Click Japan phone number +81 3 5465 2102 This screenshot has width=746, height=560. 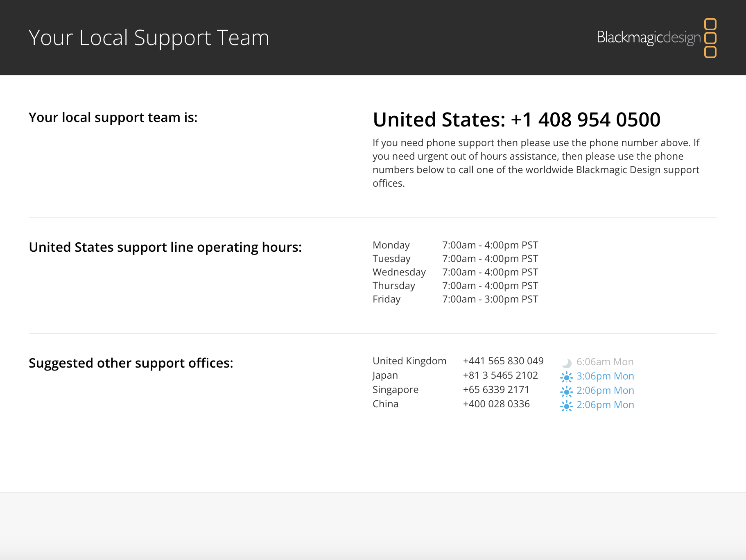[x=500, y=375]
